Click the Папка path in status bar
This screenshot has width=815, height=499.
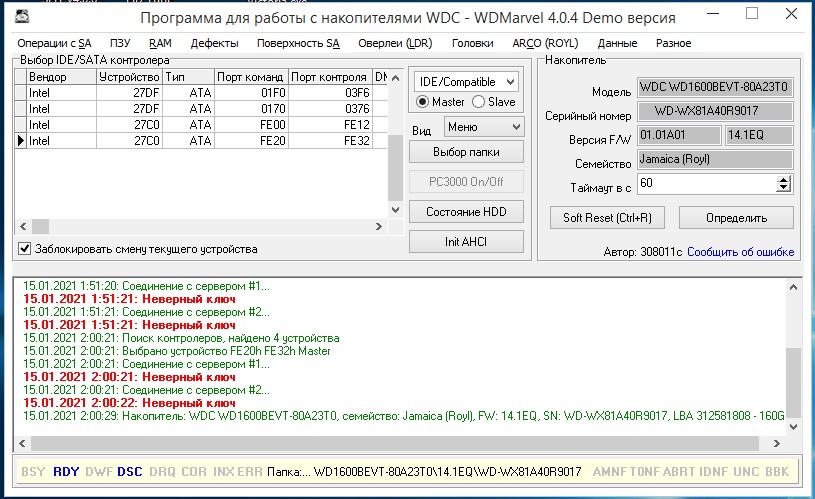point(424,471)
